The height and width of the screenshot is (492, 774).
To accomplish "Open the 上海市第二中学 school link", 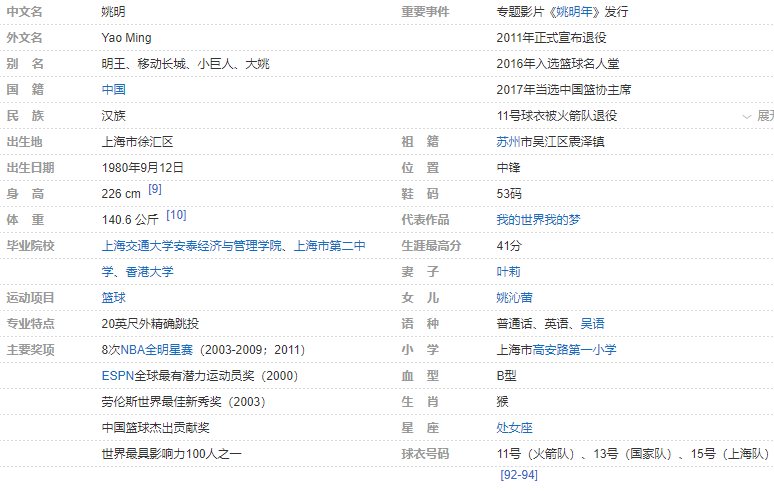I will point(329,246).
